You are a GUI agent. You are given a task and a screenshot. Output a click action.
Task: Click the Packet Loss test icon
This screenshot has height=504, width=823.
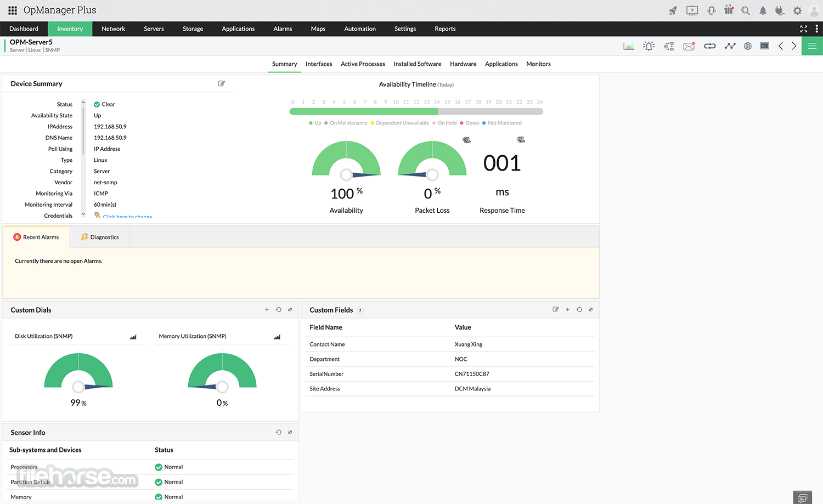466,140
